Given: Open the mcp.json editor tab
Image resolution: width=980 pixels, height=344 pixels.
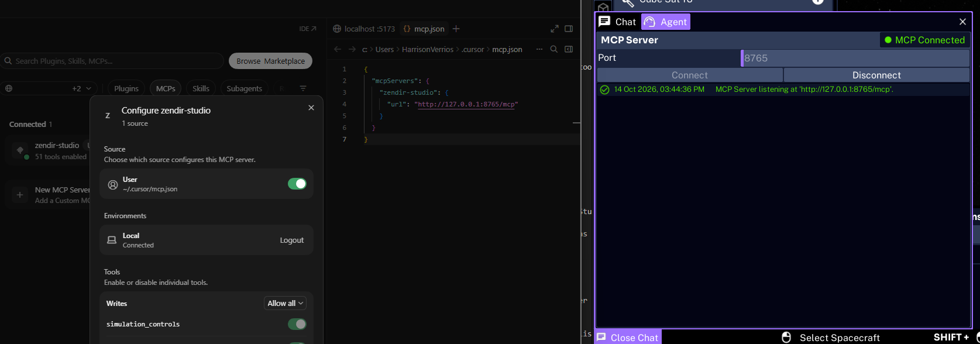Looking at the screenshot, I should coord(424,29).
